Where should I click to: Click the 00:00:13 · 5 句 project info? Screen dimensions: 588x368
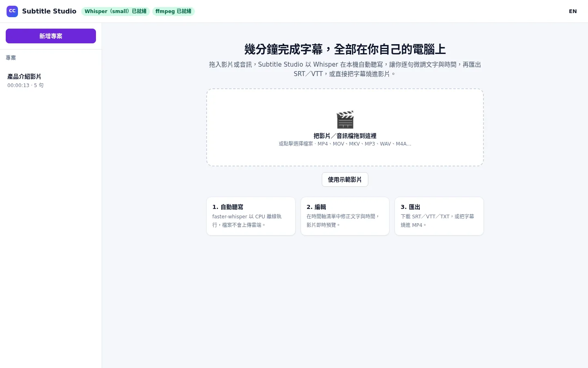[x=25, y=85]
